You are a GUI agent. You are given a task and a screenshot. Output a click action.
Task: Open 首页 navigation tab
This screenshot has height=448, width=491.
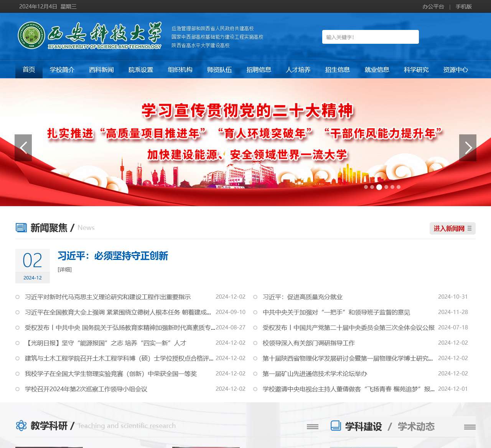pyautogui.click(x=29, y=69)
